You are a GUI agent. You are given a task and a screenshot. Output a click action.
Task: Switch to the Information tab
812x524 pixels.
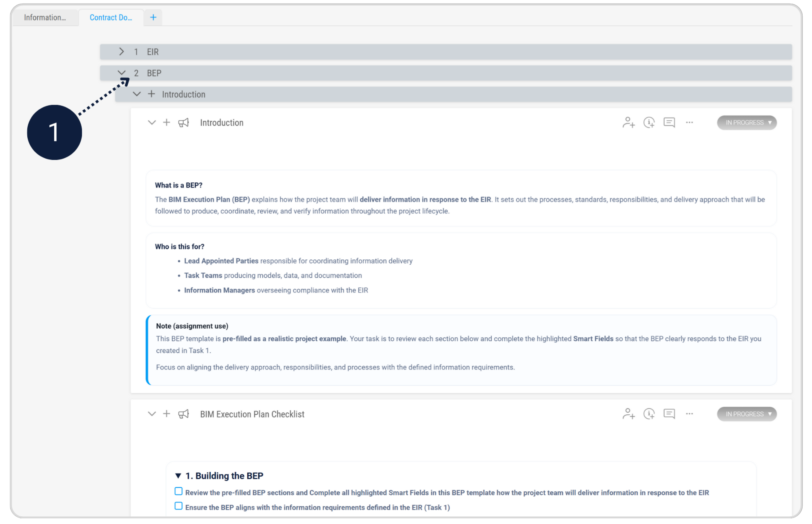[x=45, y=18]
